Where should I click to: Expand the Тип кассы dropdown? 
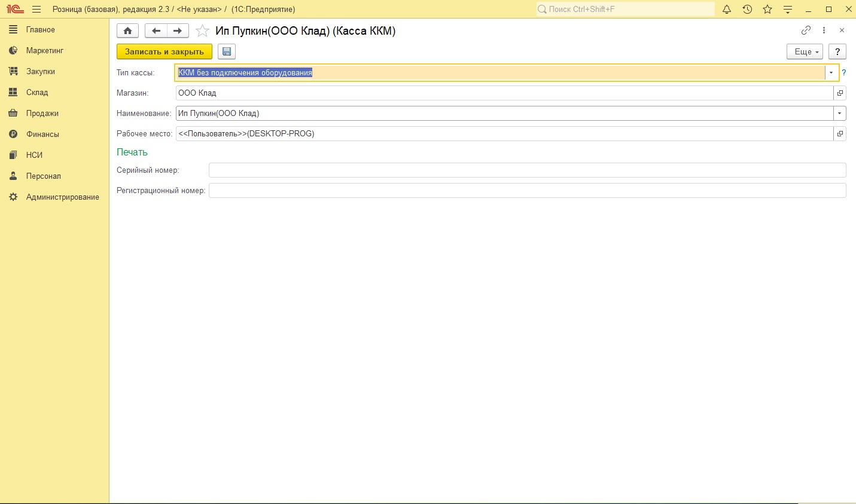coord(831,72)
